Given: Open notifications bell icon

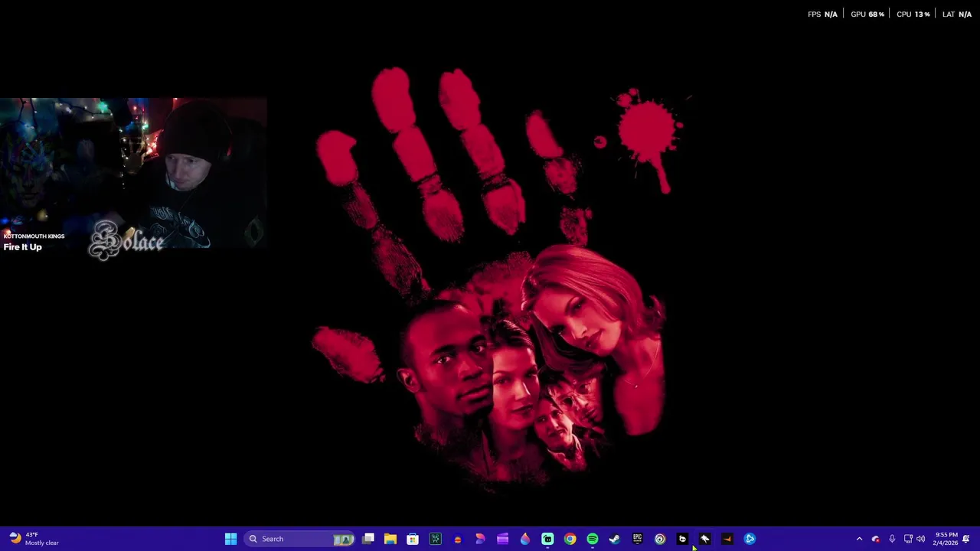Looking at the screenshot, I should 966,539.
